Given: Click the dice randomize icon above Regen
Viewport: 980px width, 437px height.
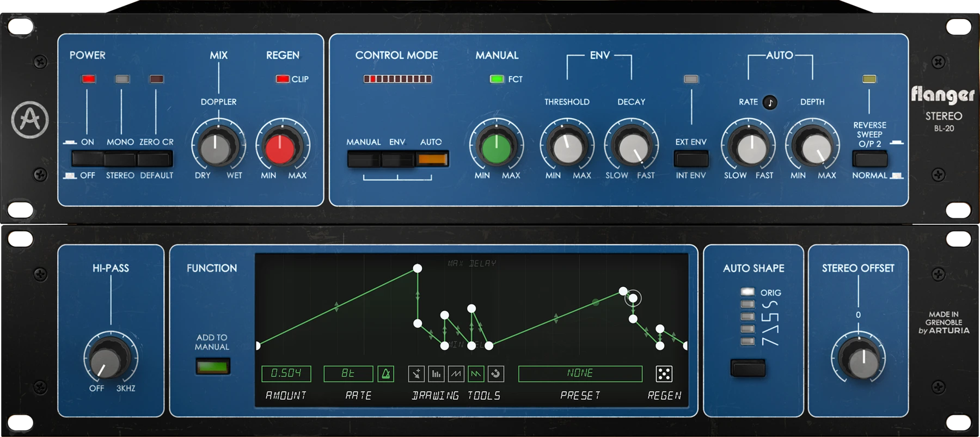Looking at the screenshot, I should point(664,374).
